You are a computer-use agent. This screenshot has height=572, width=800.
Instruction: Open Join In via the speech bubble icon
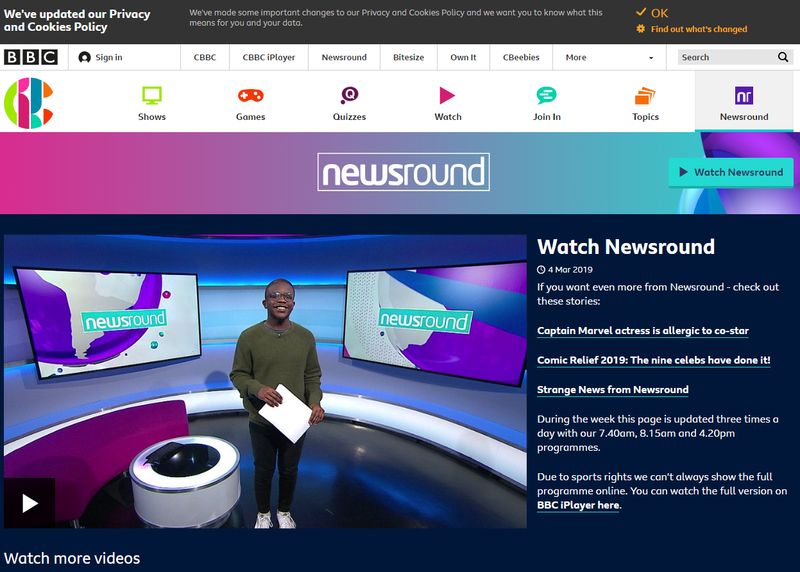546,95
